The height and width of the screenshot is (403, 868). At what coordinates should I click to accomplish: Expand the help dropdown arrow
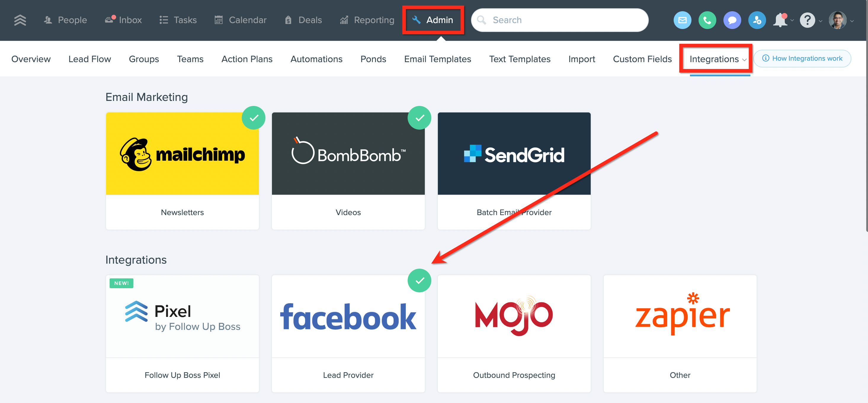coord(821,21)
